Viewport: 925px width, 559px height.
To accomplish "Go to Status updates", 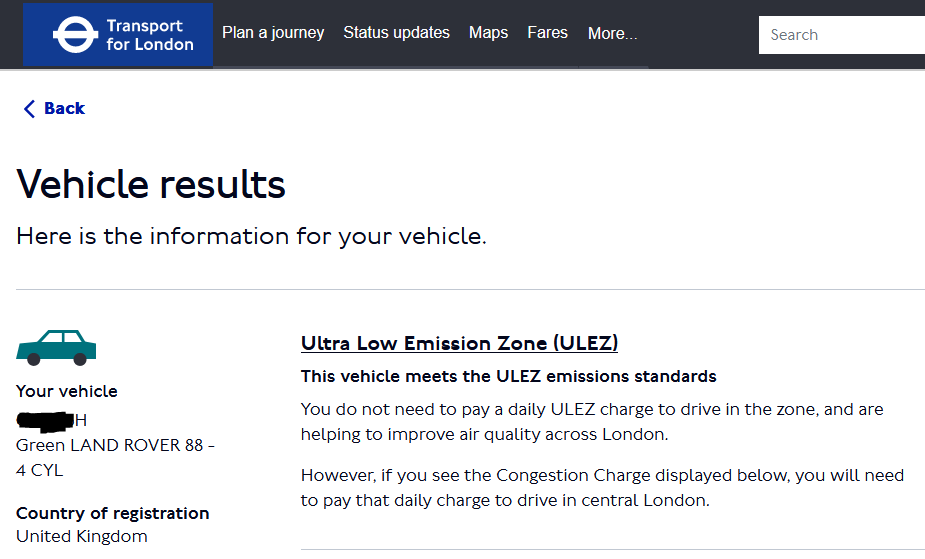I will coord(396,33).
